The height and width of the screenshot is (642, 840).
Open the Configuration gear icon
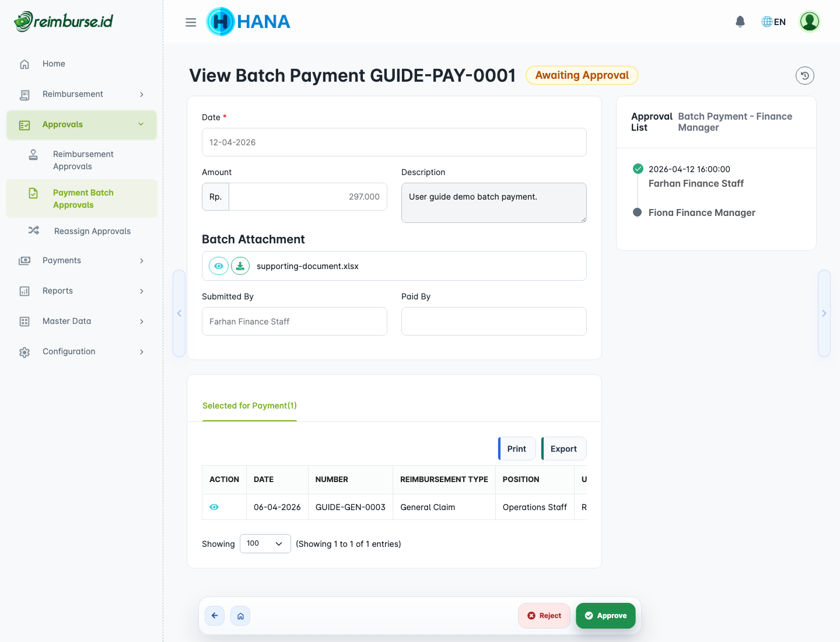(24, 351)
